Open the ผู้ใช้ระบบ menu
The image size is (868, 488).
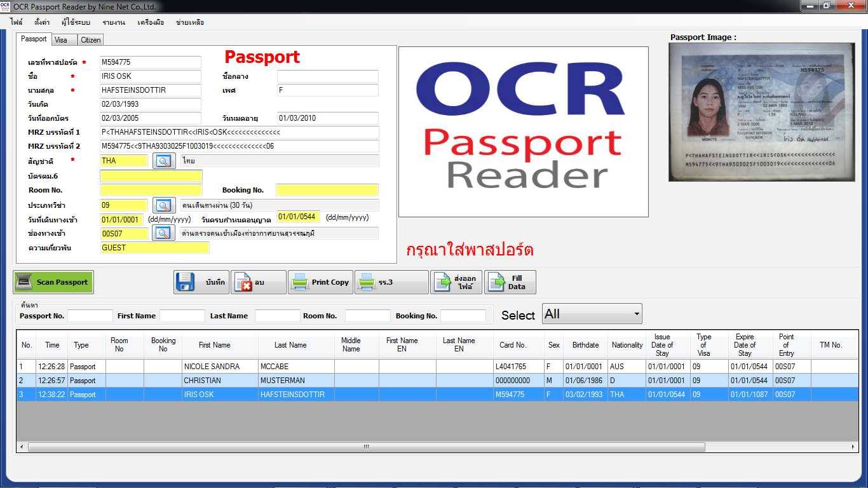[76, 22]
